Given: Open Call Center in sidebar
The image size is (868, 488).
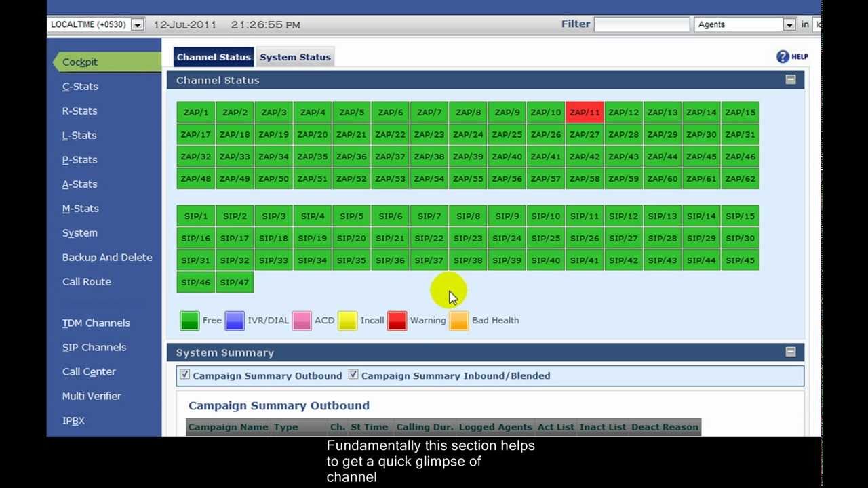Looking at the screenshot, I should (89, 371).
